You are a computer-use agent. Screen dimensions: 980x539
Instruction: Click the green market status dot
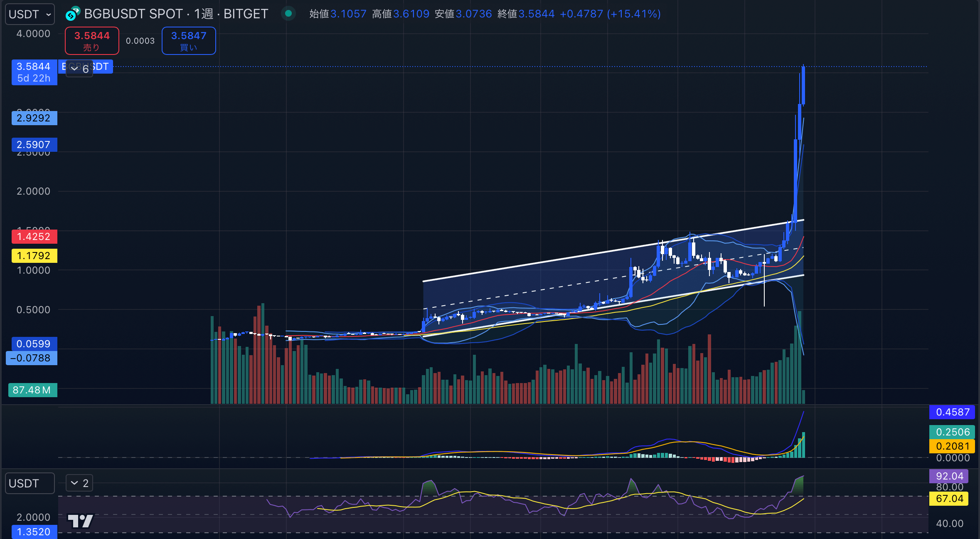pos(288,13)
